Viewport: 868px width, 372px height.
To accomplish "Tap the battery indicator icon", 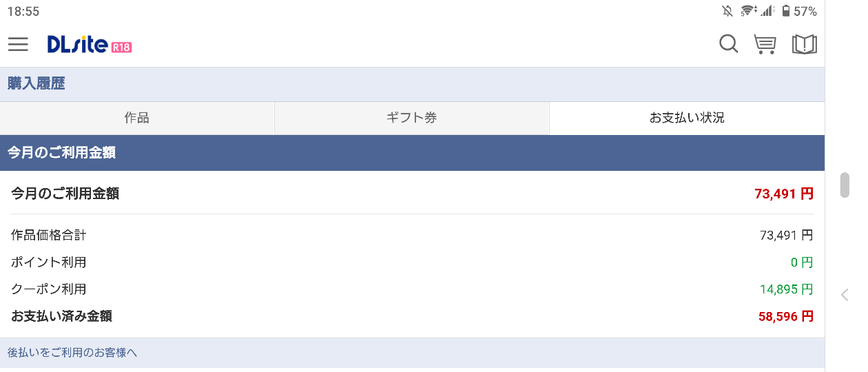I will (785, 11).
